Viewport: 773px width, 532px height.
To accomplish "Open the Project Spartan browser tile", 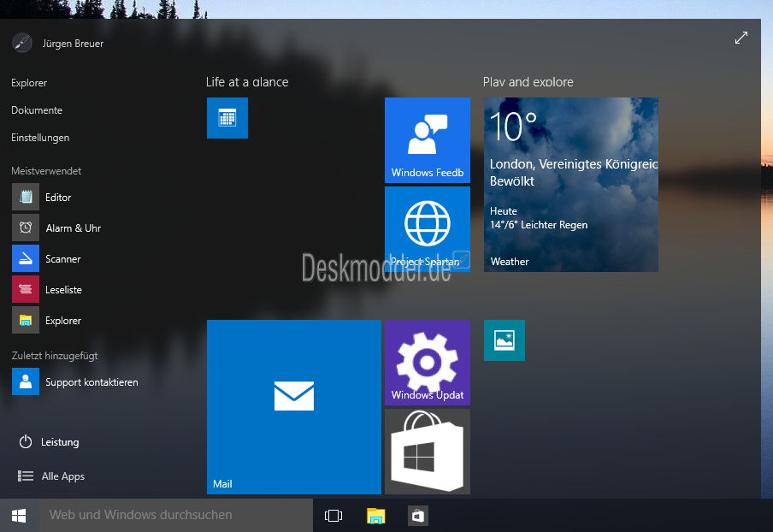I will [428, 228].
